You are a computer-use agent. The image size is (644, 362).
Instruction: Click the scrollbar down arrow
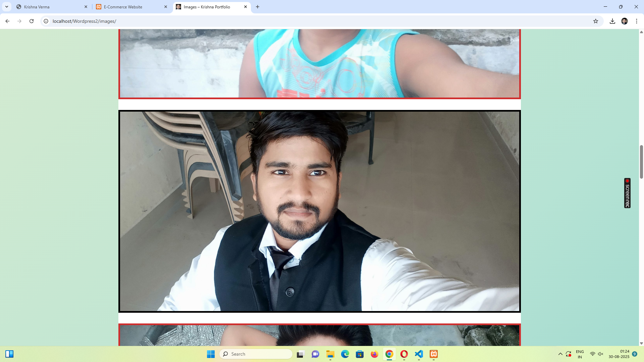pos(641,343)
